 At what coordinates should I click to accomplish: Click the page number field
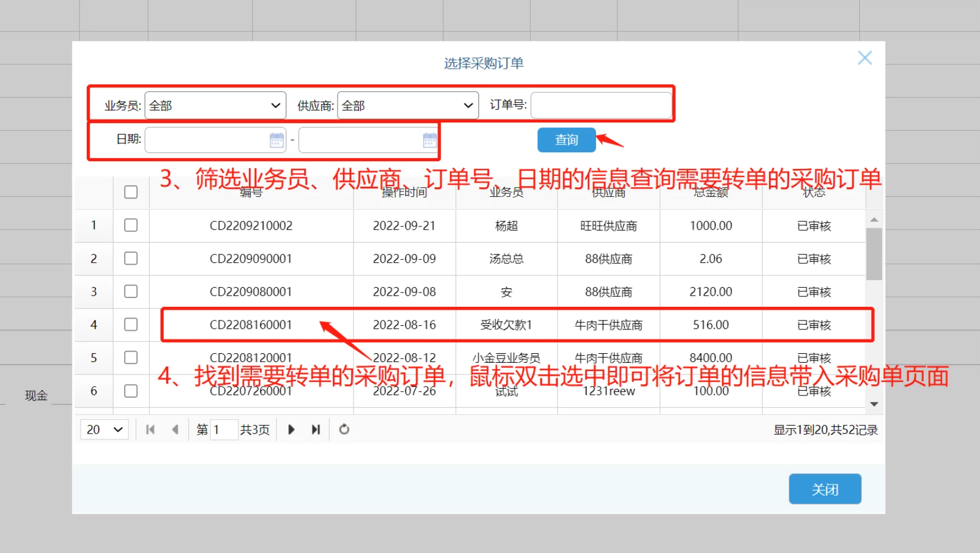point(223,429)
